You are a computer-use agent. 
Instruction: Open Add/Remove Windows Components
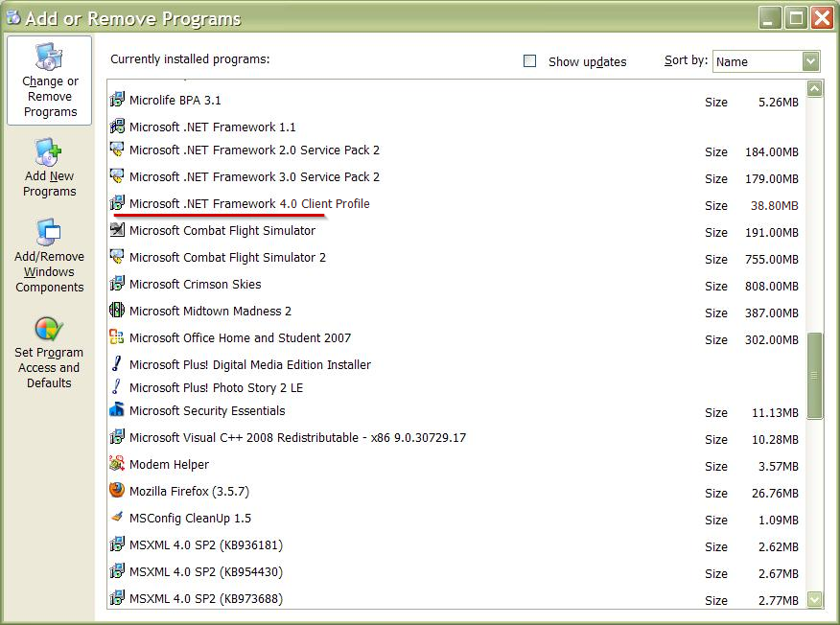50,256
